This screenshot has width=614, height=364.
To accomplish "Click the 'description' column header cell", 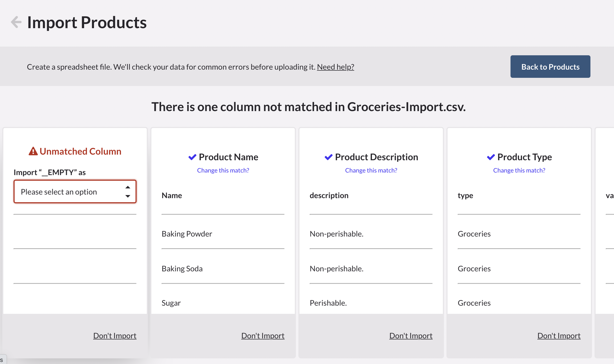I will tap(329, 196).
